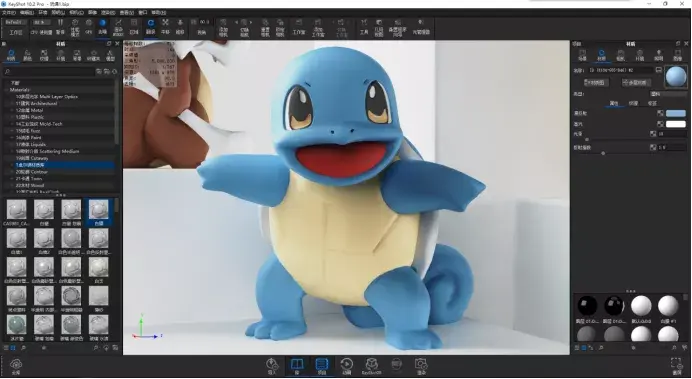Open the white Specular color swatch

point(676,124)
